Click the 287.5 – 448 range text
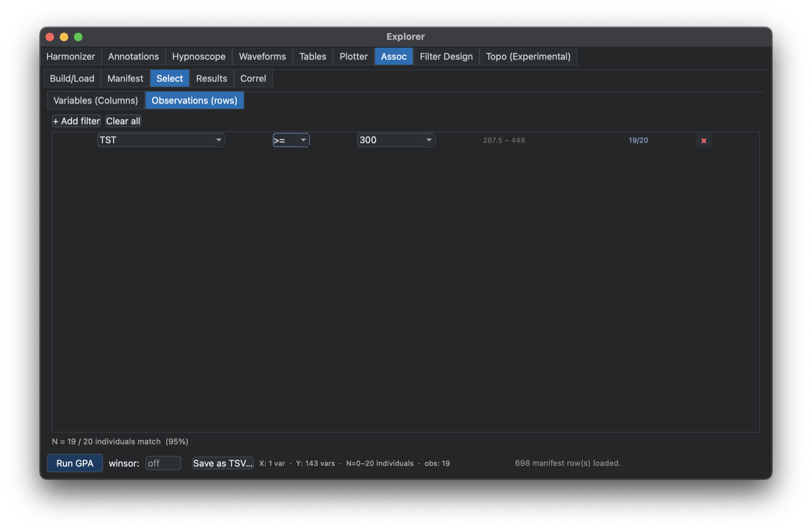 [504, 140]
